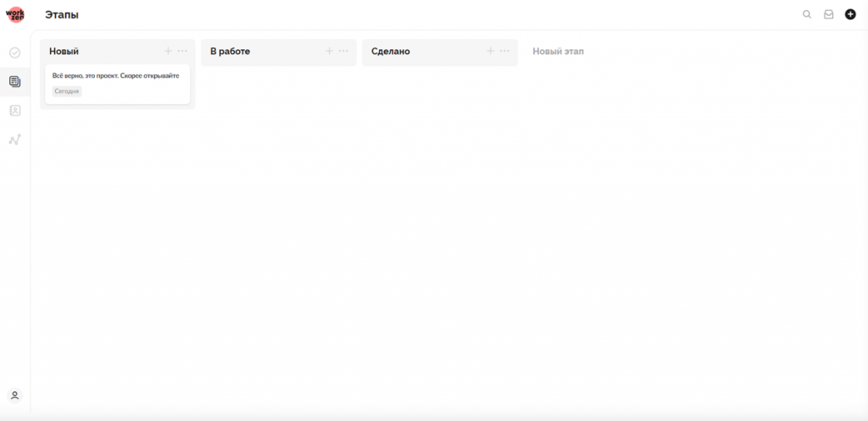Open the projects section icon in sidebar
868x421 pixels.
pos(15,82)
